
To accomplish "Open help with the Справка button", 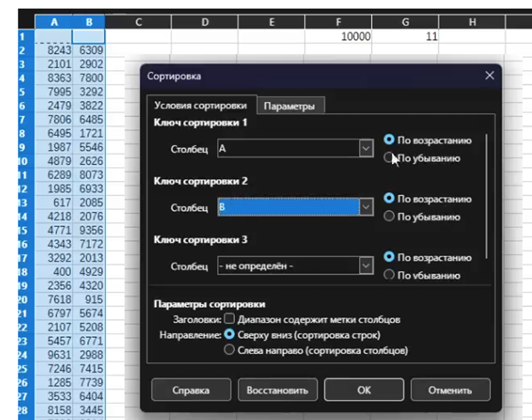I will tap(191, 390).
